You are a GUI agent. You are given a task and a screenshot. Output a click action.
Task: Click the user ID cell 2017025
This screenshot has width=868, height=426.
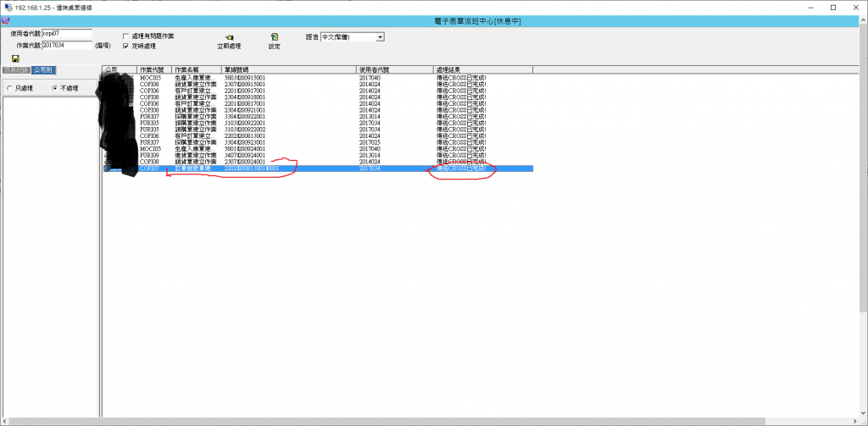click(x=370, y=142)
